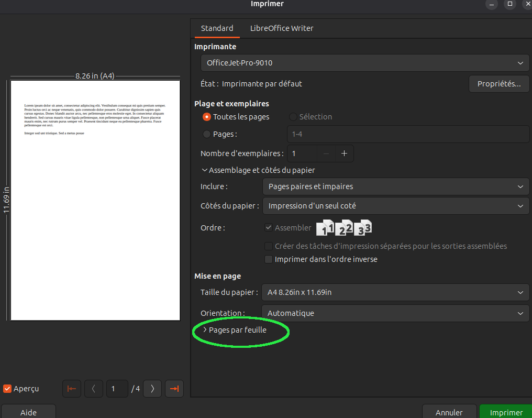Image resolution: width=532 pixels, height=418 pixels.
Task: Open the Imprimante printer dropdown
Action: click(x=365, y=63)
